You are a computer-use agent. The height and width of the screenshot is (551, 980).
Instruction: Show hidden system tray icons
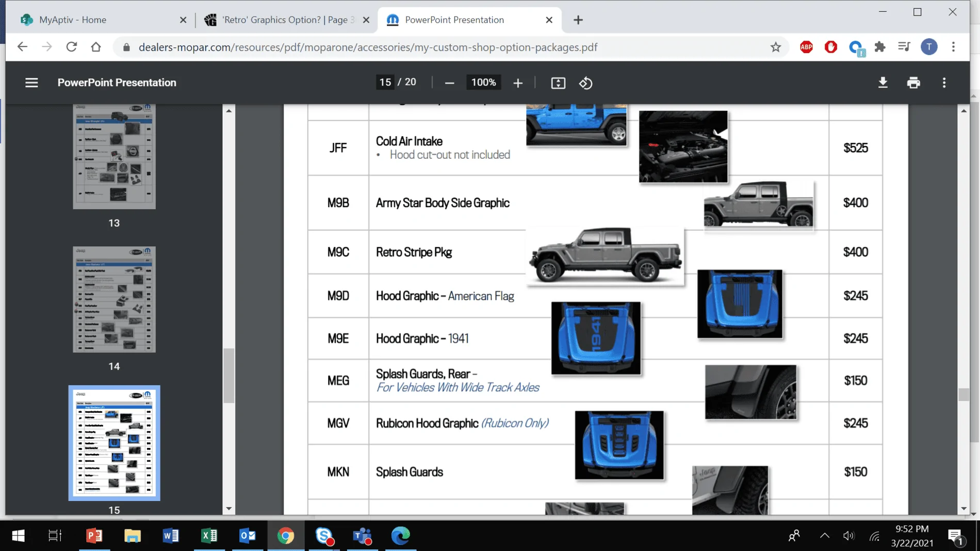tap(824, 536)
